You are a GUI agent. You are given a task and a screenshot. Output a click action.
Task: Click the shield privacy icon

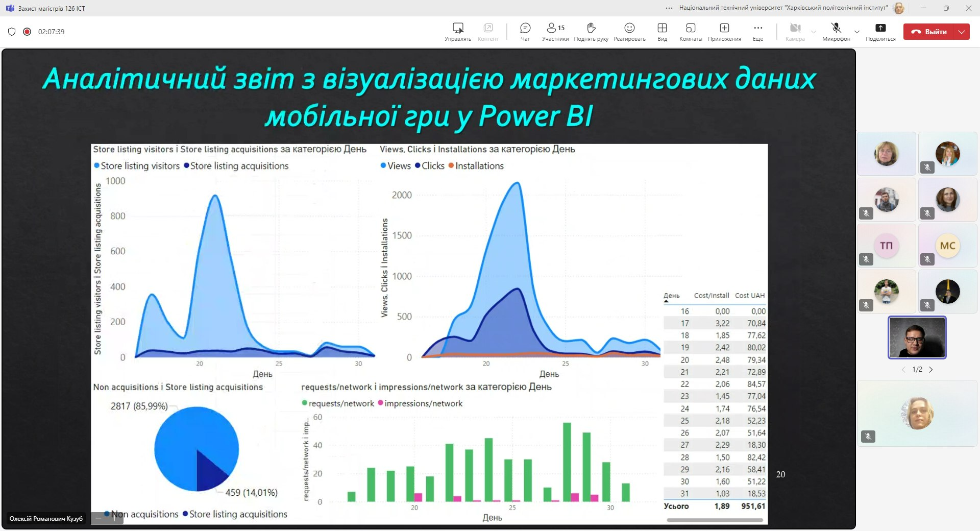[x=12, y=32]
